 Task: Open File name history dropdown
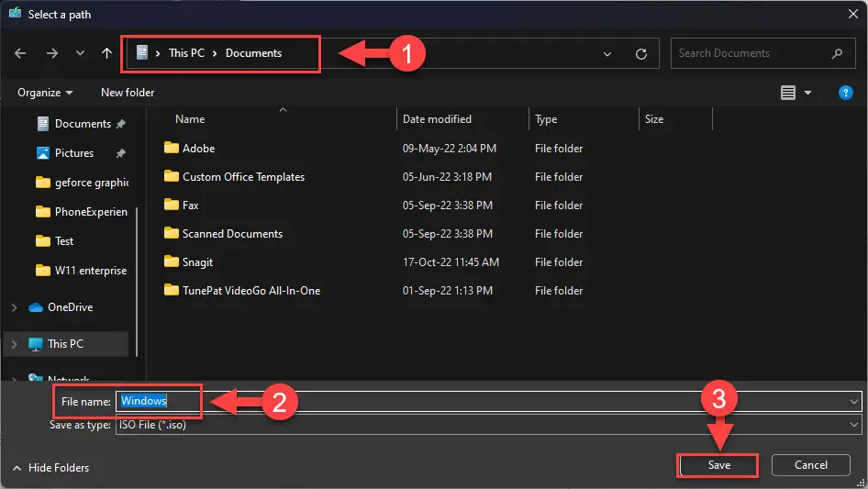pyautogui.click(x=854, y=402)
